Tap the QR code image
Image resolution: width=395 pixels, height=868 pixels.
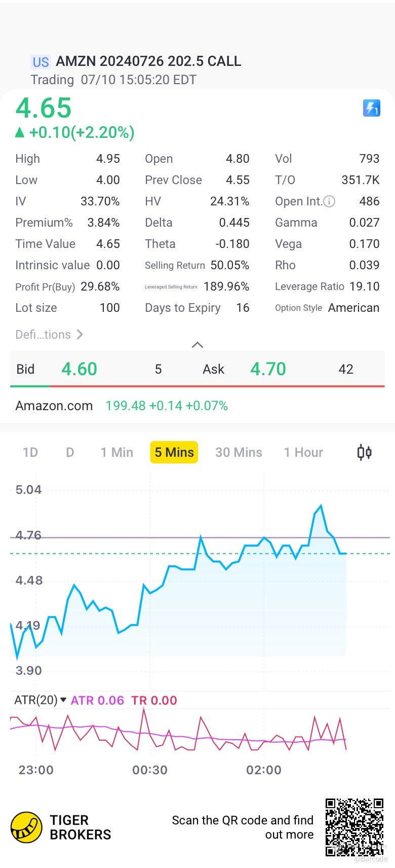point(354,827)
